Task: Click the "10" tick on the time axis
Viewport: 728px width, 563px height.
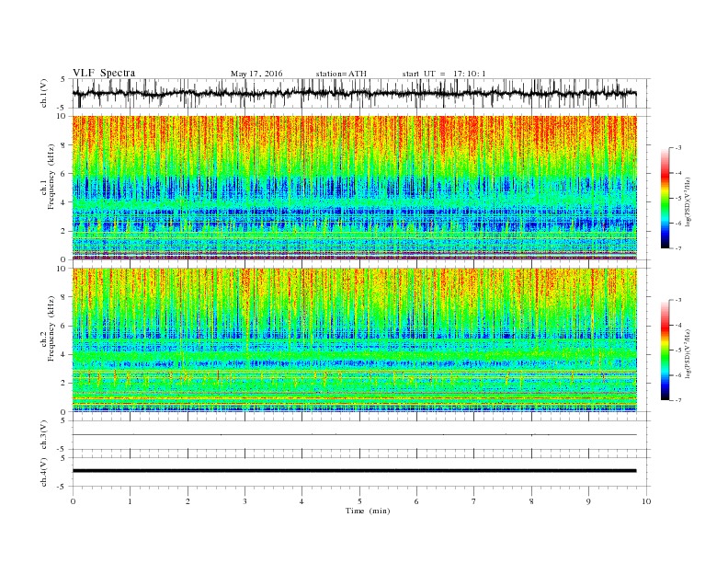Action: 646,501
